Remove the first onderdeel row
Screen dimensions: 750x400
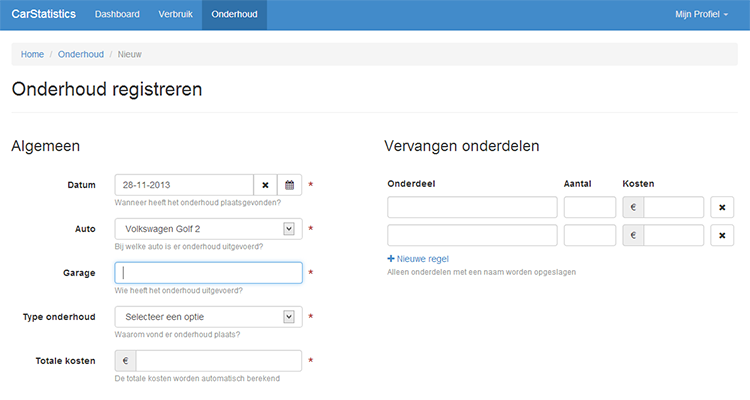tap(722, 207)
